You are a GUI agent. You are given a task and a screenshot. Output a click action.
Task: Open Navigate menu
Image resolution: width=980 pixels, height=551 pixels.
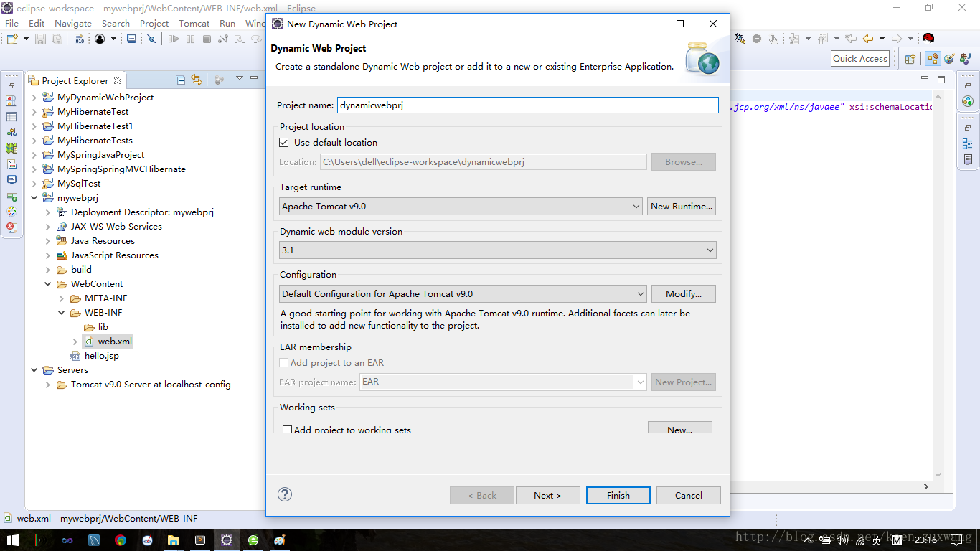tap(73, 23)
